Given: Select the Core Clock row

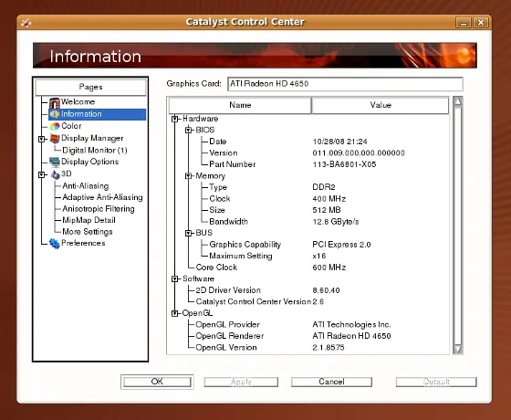Looking at the screenshot, I should [x=309, y=268].
